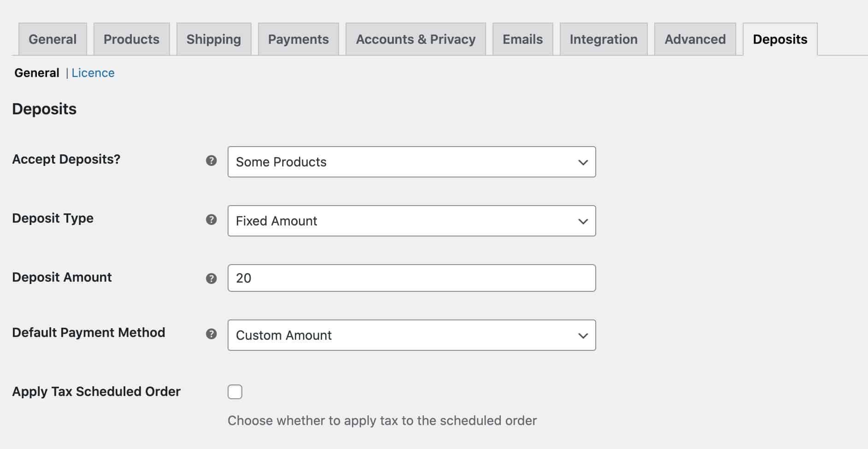Click help icon for Deposit Amount
This screenshot has height=449, width=868.
(211, 278)
